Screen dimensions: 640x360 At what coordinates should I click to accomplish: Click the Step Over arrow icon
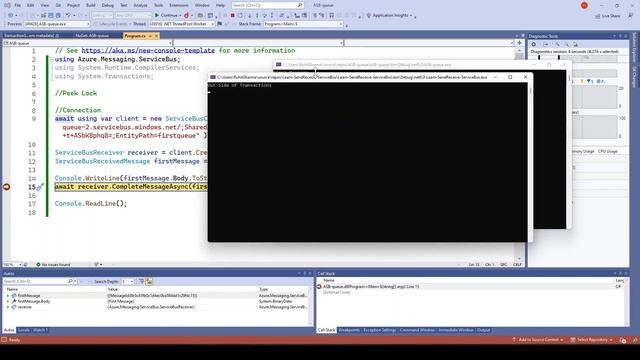pos(265,15)
